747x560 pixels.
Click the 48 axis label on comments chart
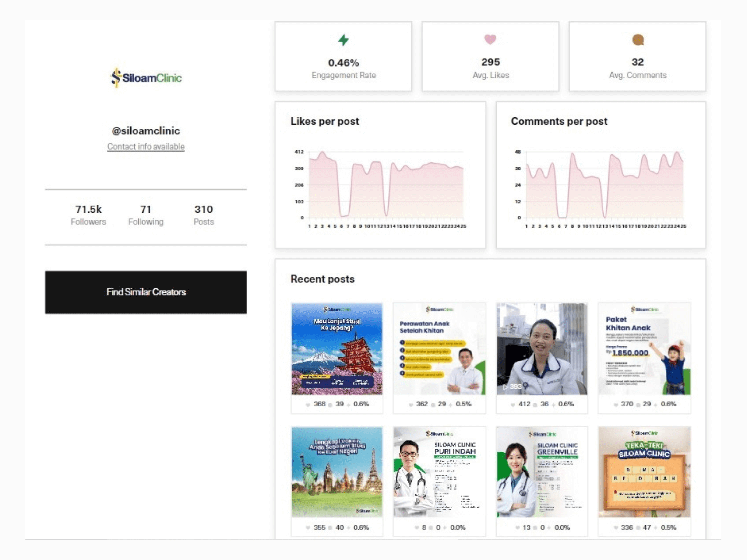pos(518,152)
